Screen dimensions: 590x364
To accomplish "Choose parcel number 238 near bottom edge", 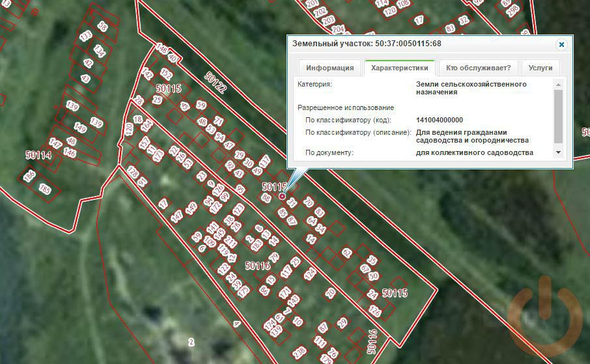I will pyautogui.click(x=300, y=352).
